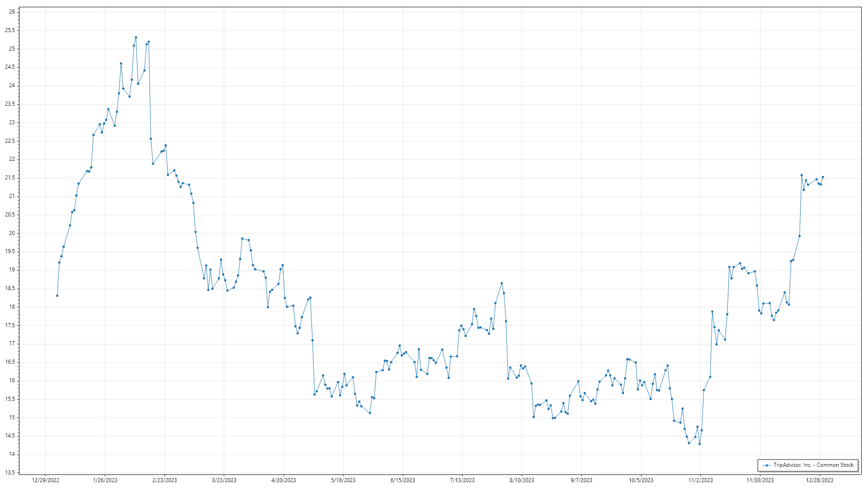
Task: Select the 7/13/2023 x-axis date label
Action: [462, 480]
